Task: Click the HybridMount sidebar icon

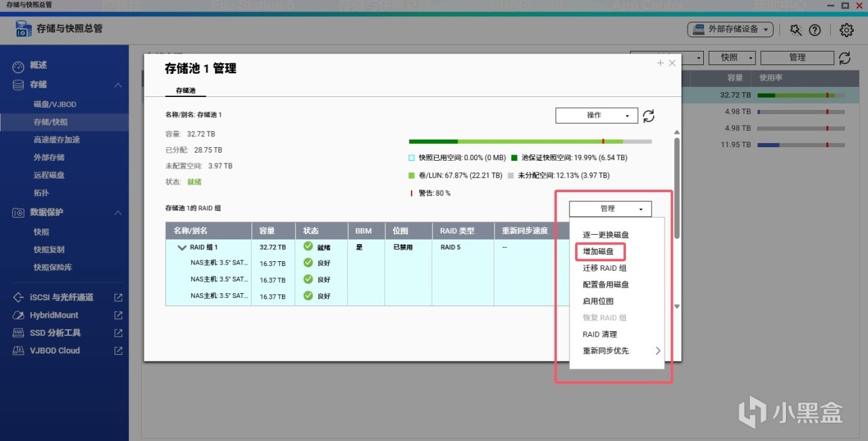Action: [x=18, y=315]
